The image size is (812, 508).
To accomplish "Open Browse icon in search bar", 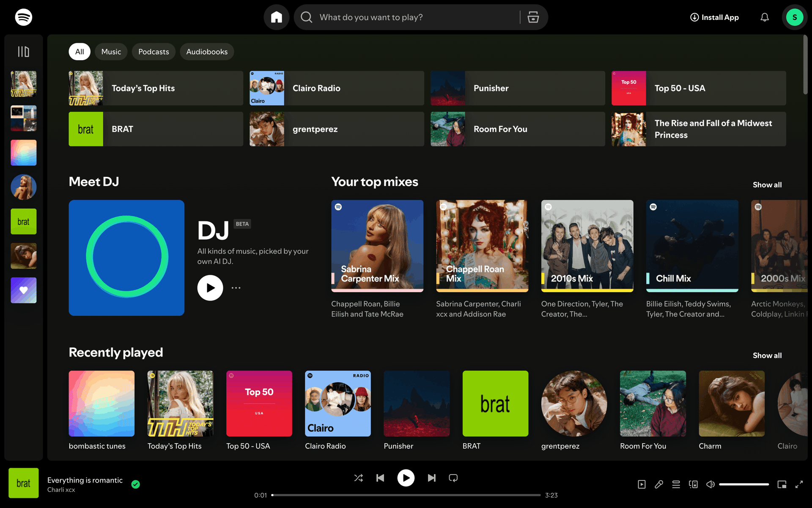I will point(533,17).
